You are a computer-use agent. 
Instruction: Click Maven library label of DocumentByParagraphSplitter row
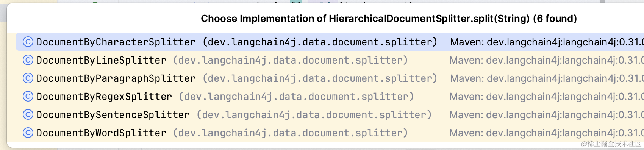[547, 78]
